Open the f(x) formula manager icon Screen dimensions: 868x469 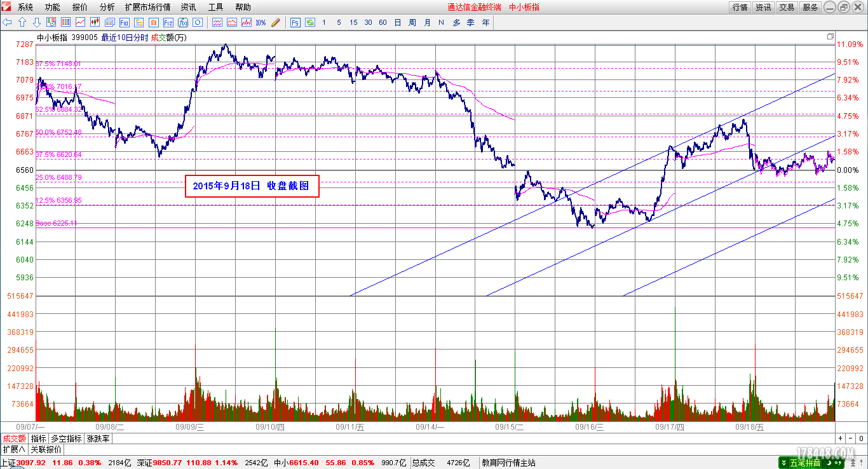182,22
